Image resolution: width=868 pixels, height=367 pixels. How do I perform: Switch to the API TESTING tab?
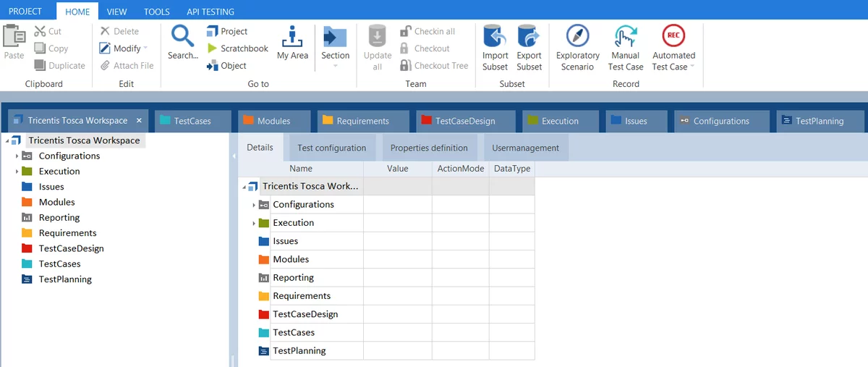[210, 12]
